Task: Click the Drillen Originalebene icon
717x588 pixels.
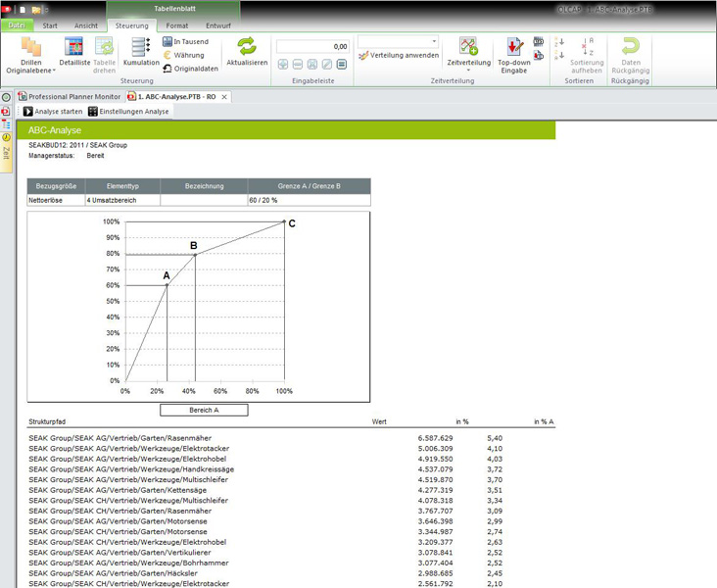Action: pos(31,46)
